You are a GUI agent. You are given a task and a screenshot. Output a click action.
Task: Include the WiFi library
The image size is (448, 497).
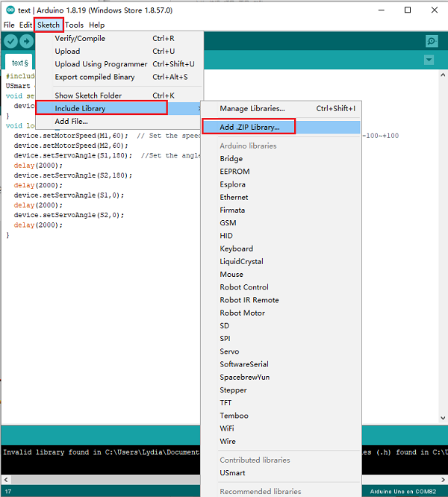coord(281,428)
